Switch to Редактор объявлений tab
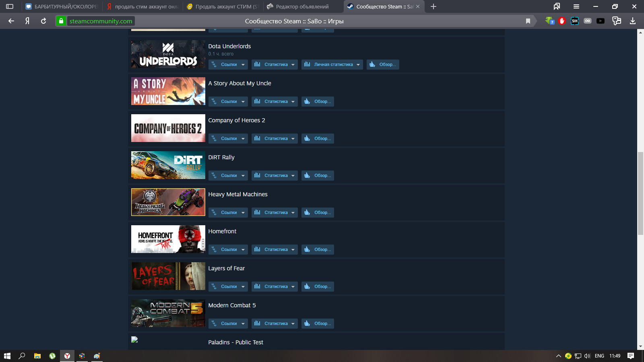The width and height of the screenshot is (644, 362). (303, 6)
